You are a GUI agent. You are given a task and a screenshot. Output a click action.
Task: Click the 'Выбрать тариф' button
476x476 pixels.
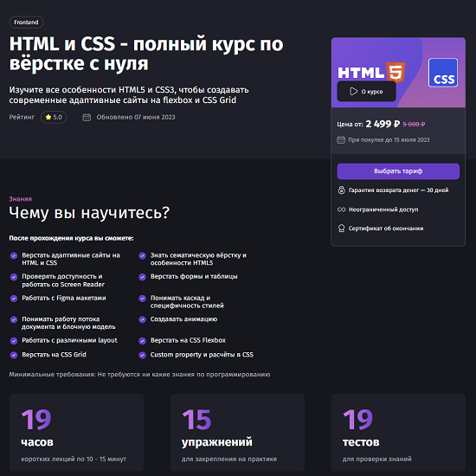click(x=398, y=171)
